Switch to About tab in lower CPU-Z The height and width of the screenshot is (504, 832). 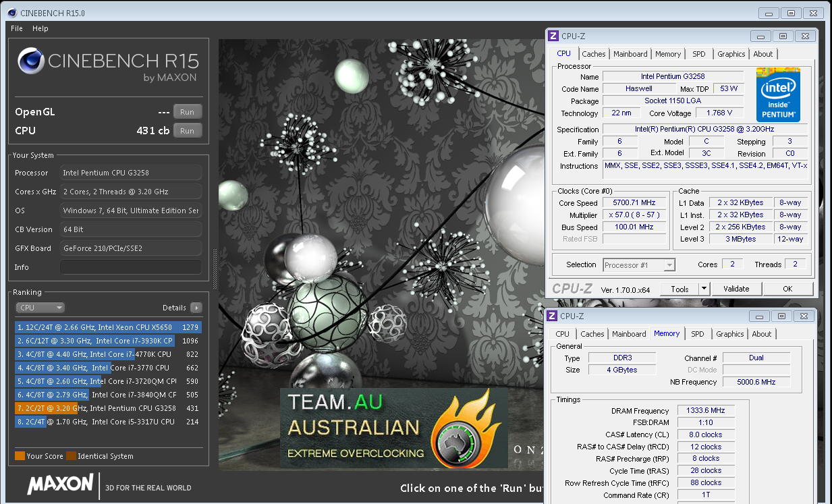coord(762,334)
